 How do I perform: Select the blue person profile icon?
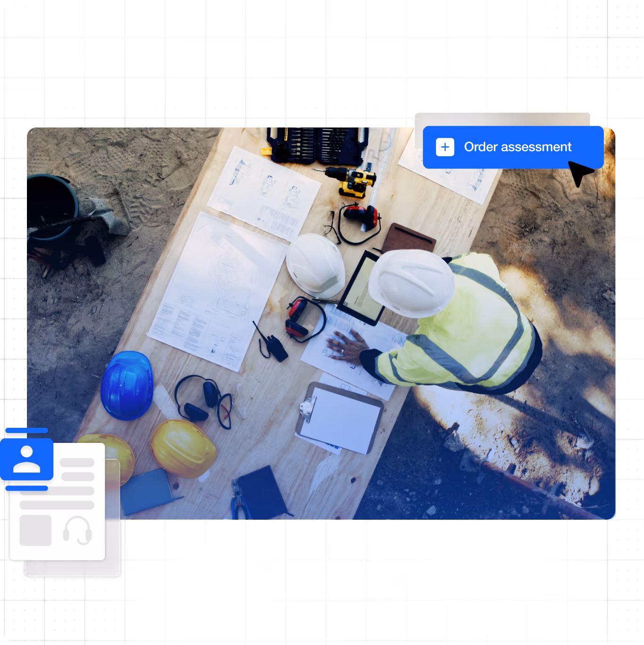pyautogui.click(x=27, y=459)
